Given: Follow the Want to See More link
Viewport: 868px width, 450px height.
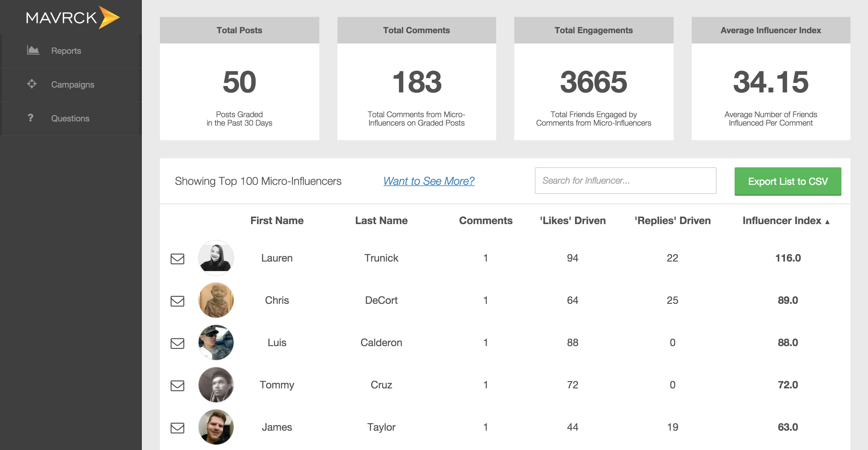Looking at the screenshot, I should [x=429, y=181].
